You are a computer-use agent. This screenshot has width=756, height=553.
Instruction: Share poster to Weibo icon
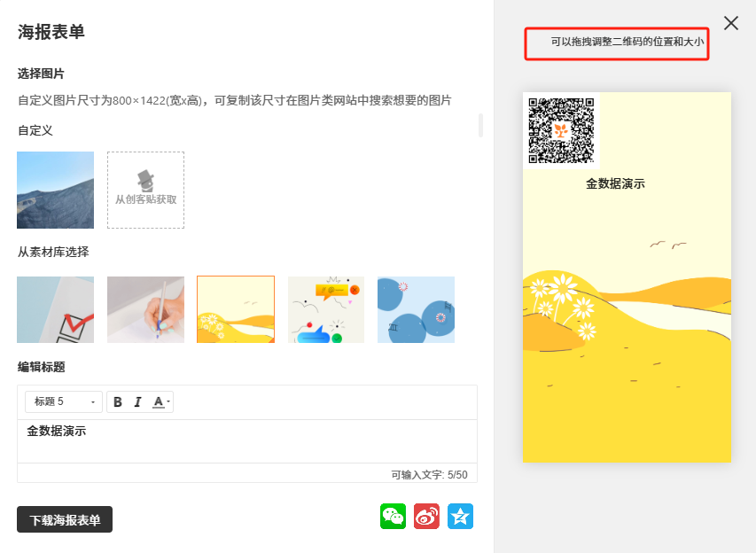(x=426, y=517)
